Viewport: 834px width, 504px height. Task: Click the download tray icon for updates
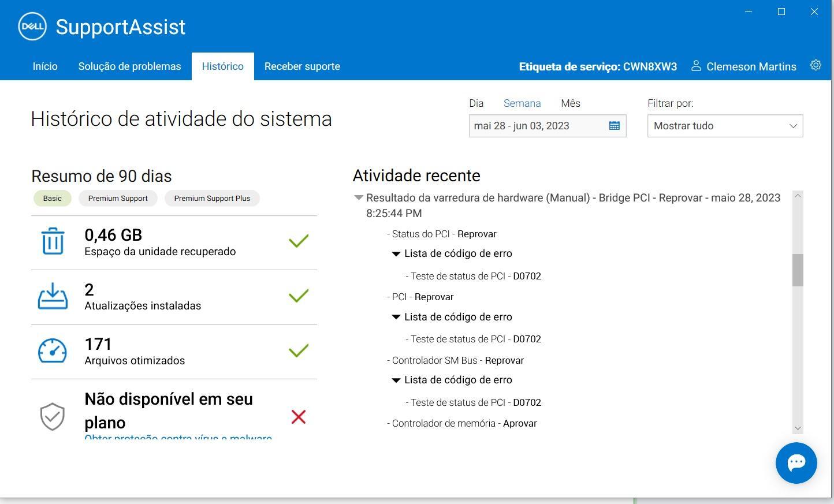coord(53,296)
